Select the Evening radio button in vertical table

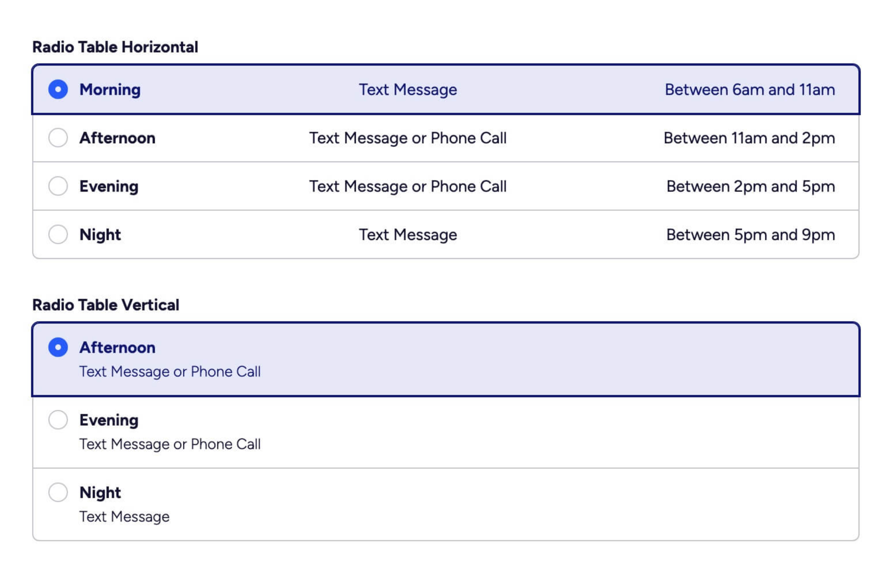coord(58,420)
